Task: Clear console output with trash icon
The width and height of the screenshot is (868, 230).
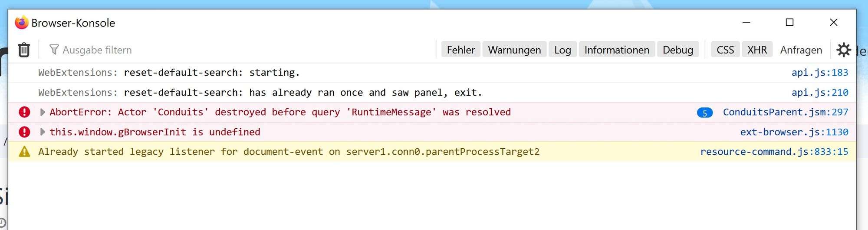Action: (x=24, y=50)
